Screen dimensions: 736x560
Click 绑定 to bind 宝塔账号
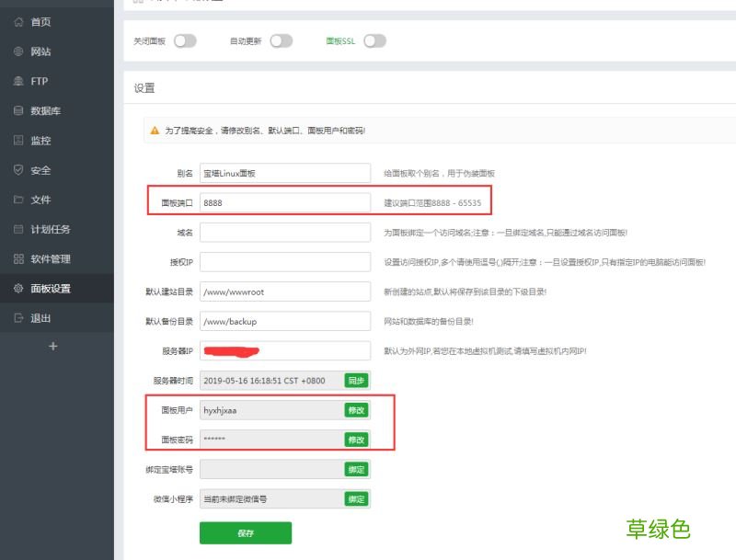pos(356,469)
